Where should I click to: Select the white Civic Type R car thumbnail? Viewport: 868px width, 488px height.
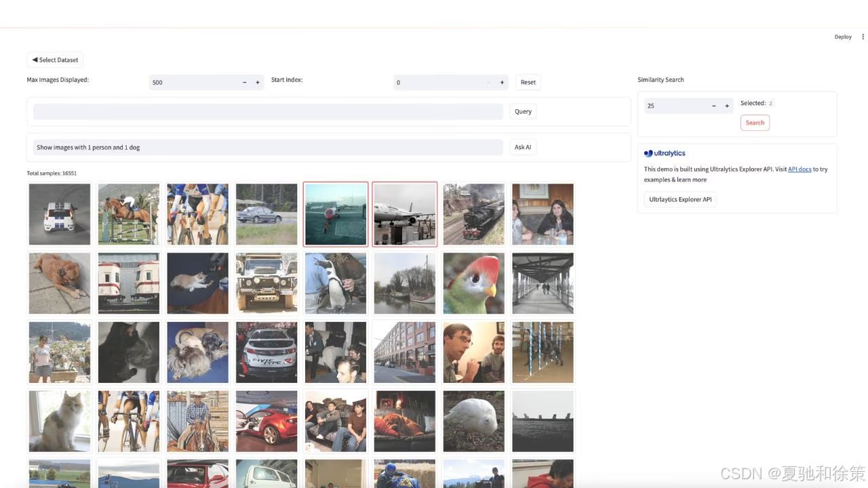[267, 352]
